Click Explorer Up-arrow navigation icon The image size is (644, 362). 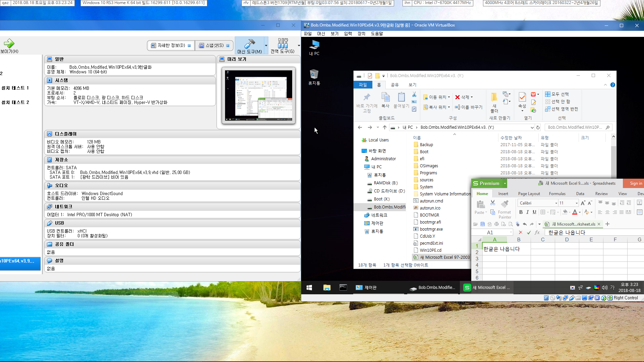[385, 127]
